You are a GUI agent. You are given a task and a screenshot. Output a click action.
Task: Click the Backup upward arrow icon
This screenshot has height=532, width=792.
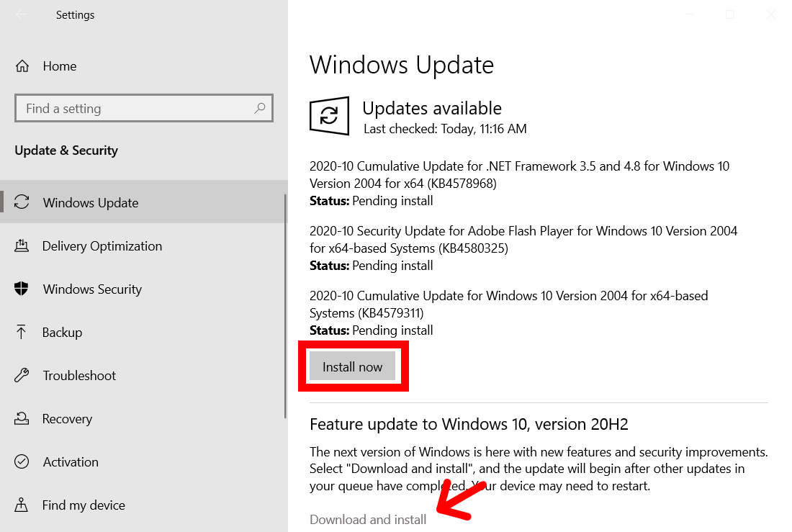pyautogui.click(x=21, y=332)
